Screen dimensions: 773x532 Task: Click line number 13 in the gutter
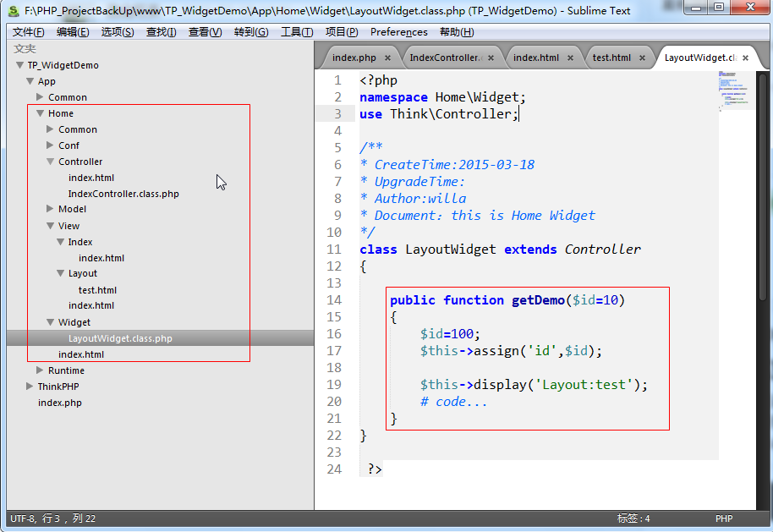click(x=334, y=283)
